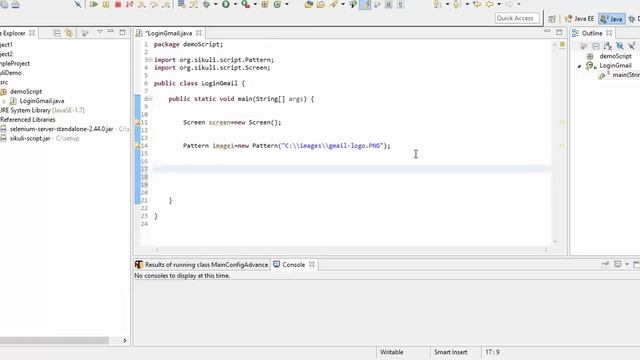
Task: Click the Suspend debug toolbar icon
Action: click(x=106, y=4)
